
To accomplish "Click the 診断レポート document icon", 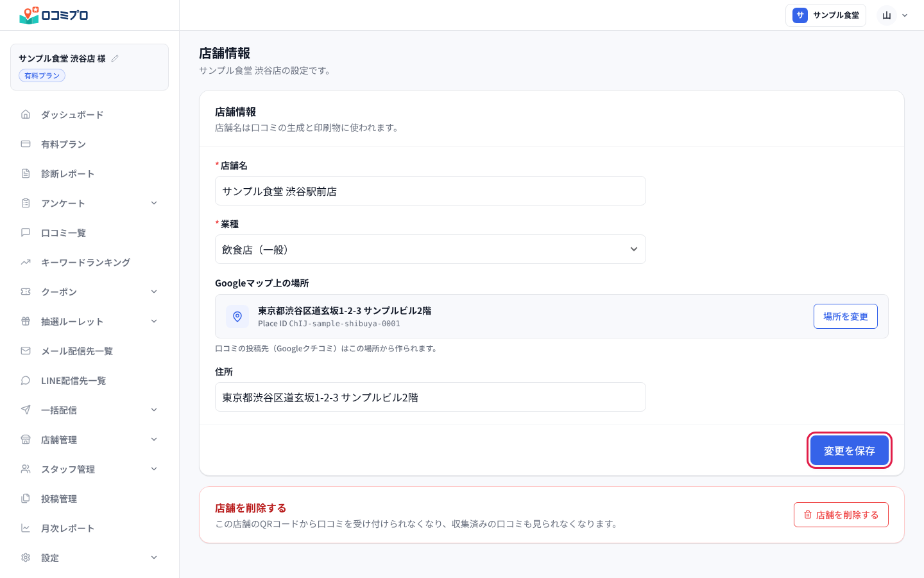I will (26, 173).
